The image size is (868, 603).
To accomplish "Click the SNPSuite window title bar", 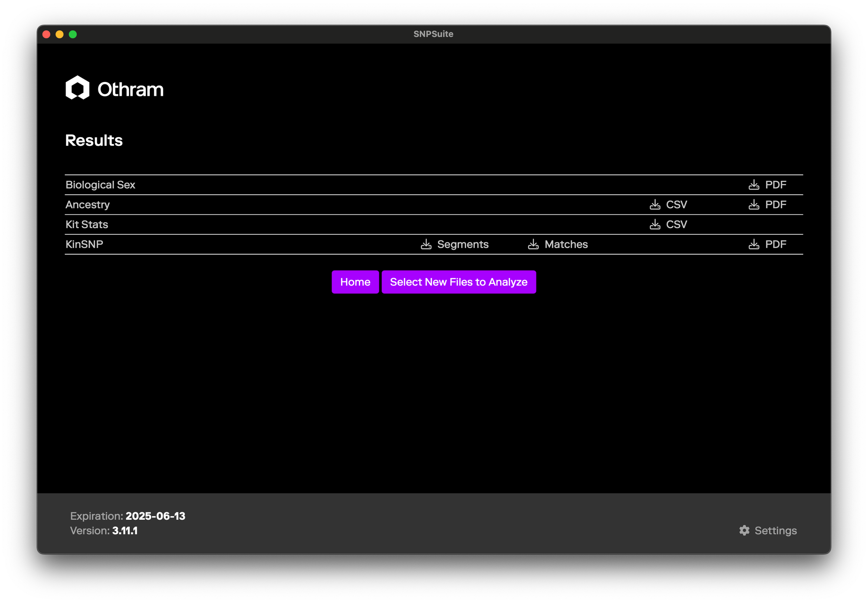I will tap(433, 34).
